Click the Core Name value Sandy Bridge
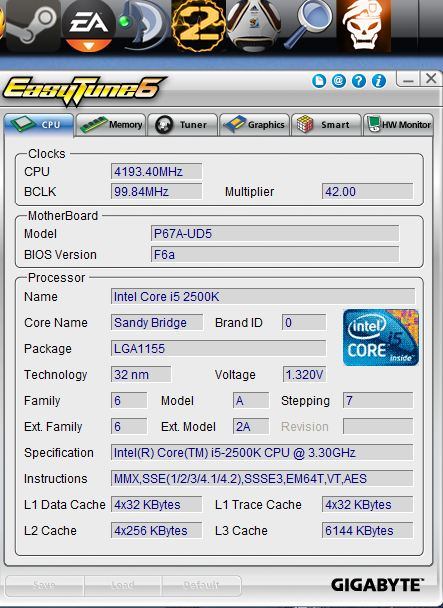 point(157,323)
